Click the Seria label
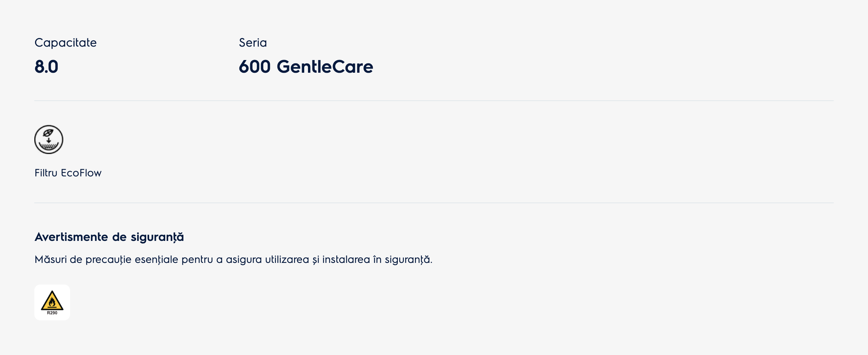The image size is (868, 355). click(x=253, y=43)
